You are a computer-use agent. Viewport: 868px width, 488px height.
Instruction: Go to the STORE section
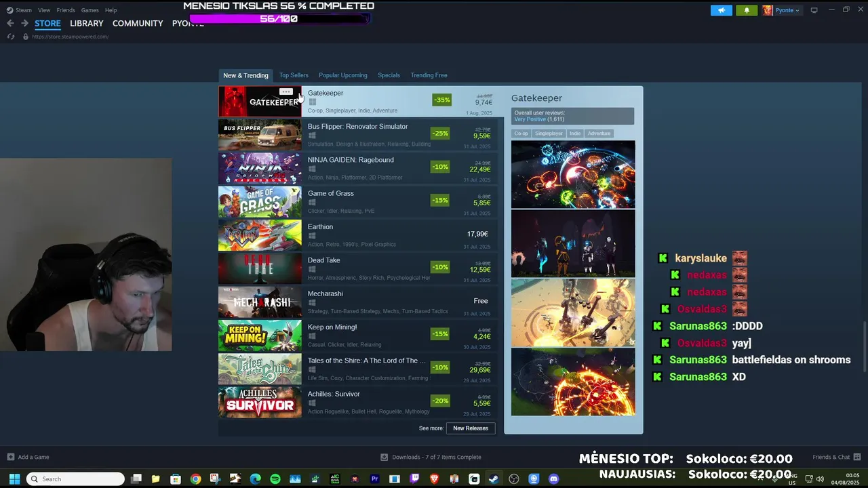click(x=47, y=23)
